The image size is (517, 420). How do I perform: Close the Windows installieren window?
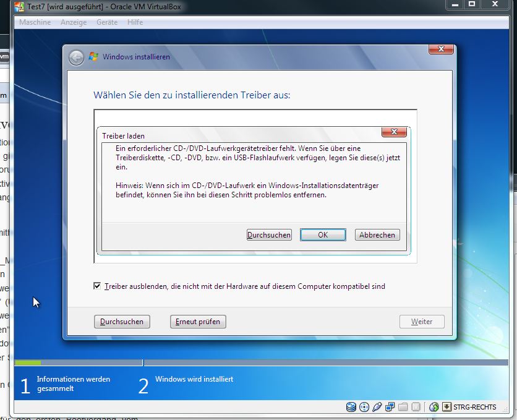[x=441, y=49]
